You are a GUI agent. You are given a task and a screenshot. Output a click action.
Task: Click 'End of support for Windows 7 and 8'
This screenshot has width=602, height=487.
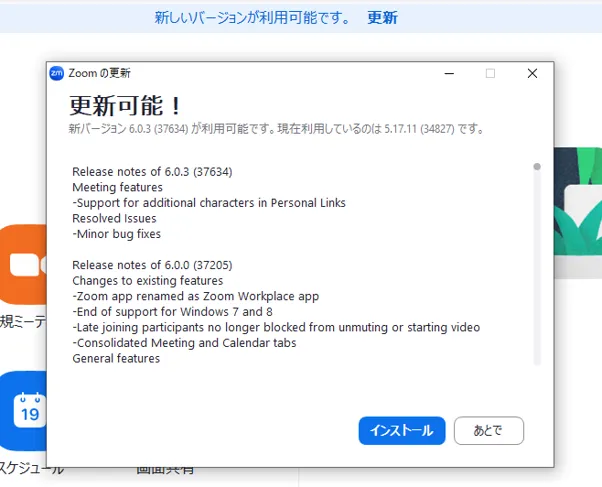click(x=174, y=312)
